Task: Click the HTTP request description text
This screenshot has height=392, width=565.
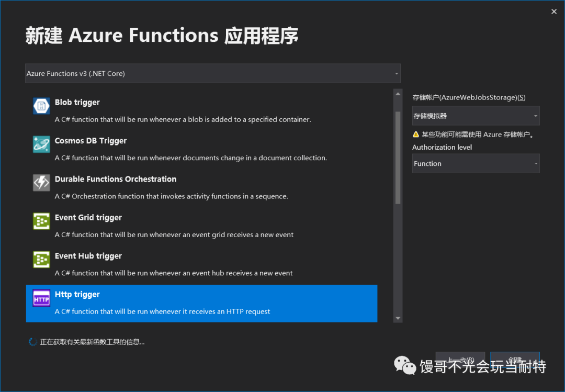Action: click(162, 311)
